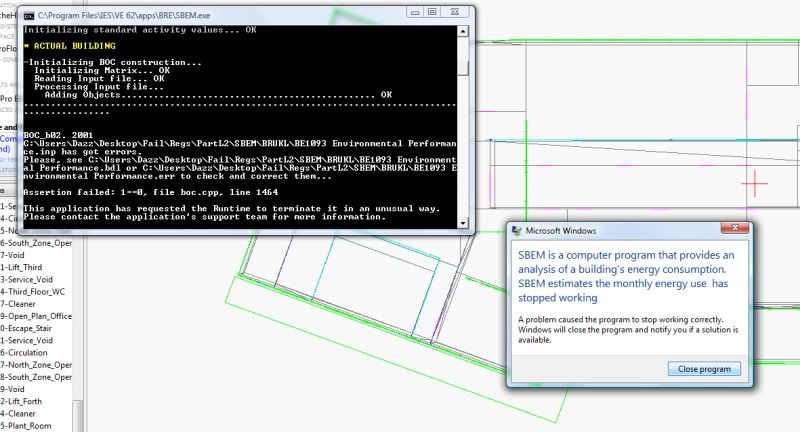Open the SBEM.exe console system menu icon

pyautogui.click(x=29, y=16)
